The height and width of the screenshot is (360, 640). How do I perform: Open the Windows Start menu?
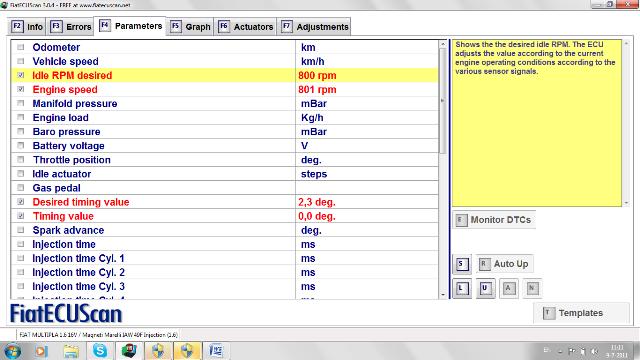(x=12, y=351)
